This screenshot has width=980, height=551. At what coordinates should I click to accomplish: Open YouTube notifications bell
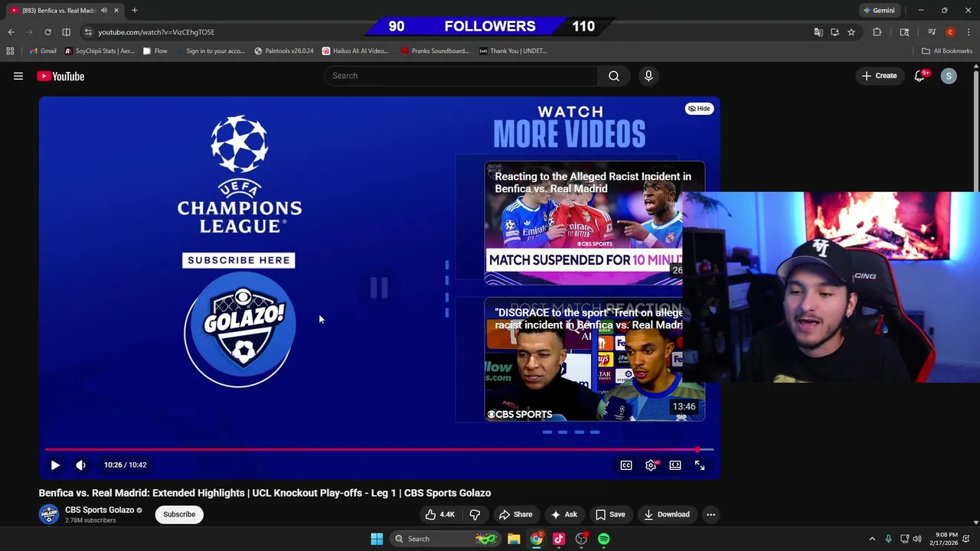pyautogui.click(x=920, y=76)
